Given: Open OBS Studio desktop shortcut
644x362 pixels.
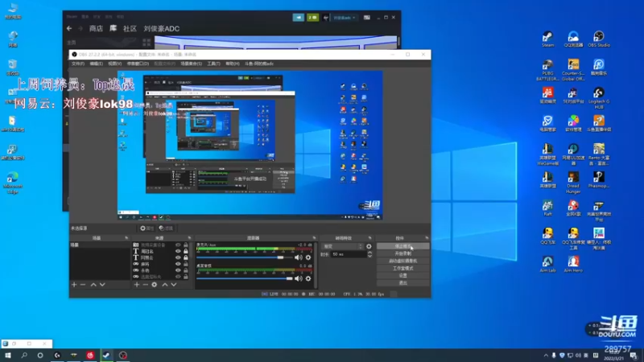Looking at the screenshot, I should point(599,39).
